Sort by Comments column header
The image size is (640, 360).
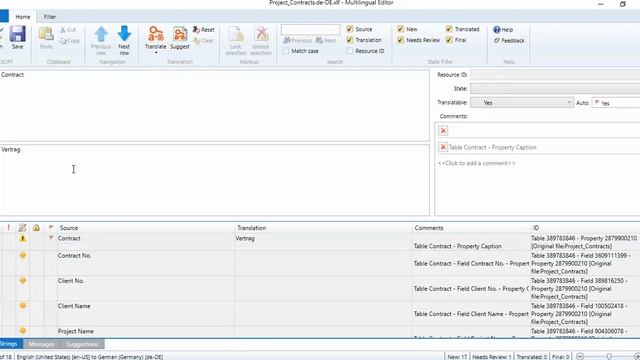(471, 228)
